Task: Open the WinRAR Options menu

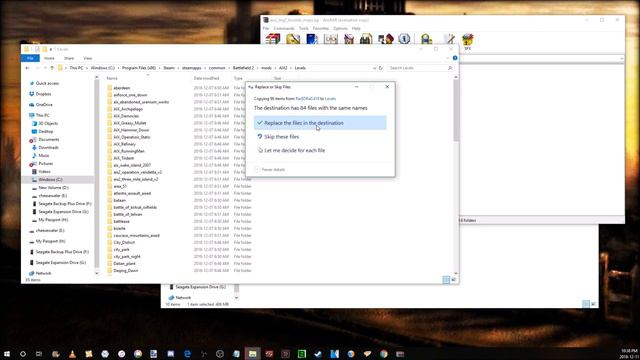Action: click(340, 28)
